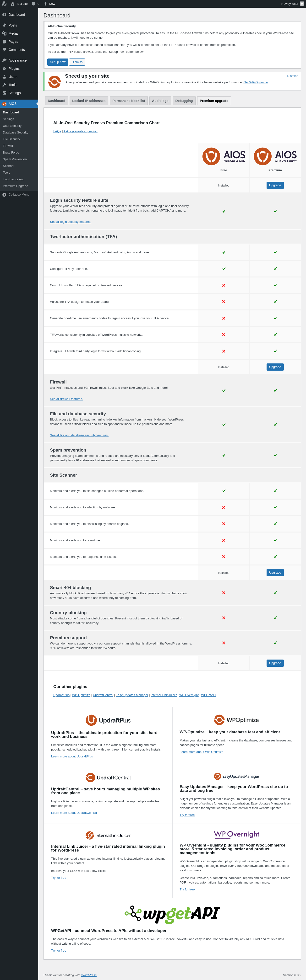Click the AIOS shield menu item
This screenshot has height=980, width=306.
coord(19,103)
